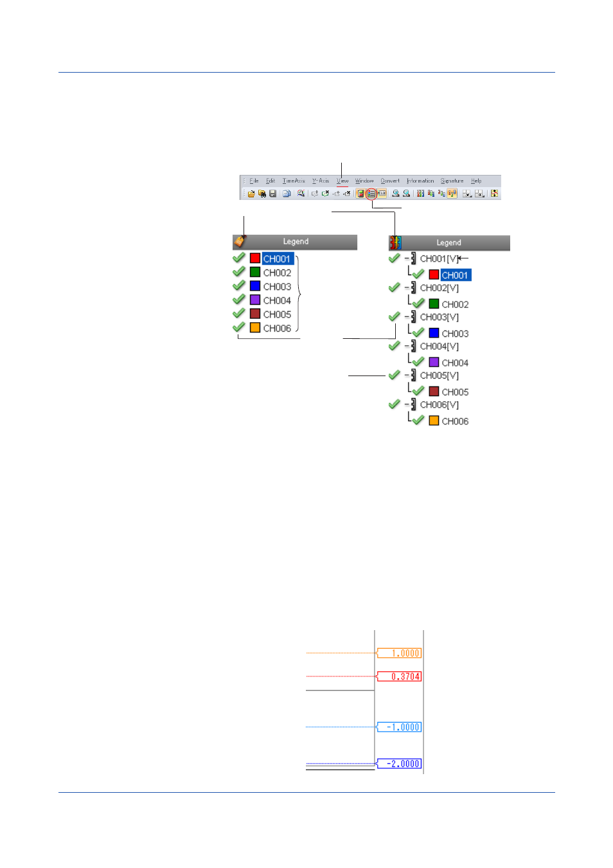Open the View menu

(342, 181)
